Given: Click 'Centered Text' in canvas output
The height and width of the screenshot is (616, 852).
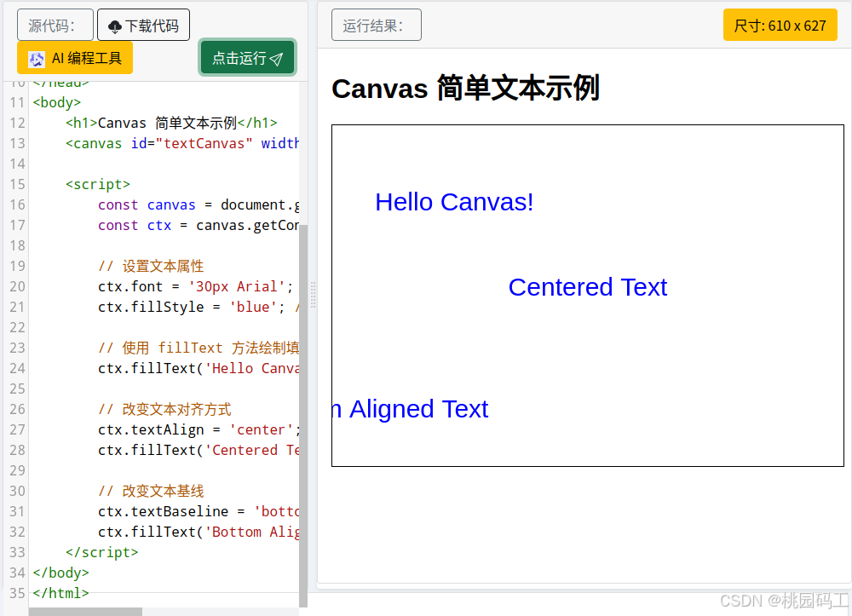Looking at the screenshot, I should (587, 287).
